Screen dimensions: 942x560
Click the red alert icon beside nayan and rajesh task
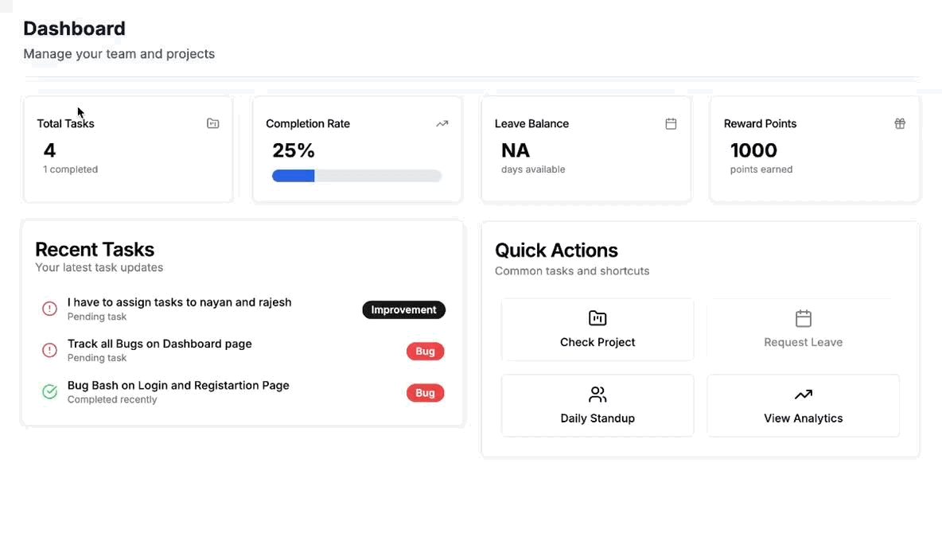coord(49,309)
